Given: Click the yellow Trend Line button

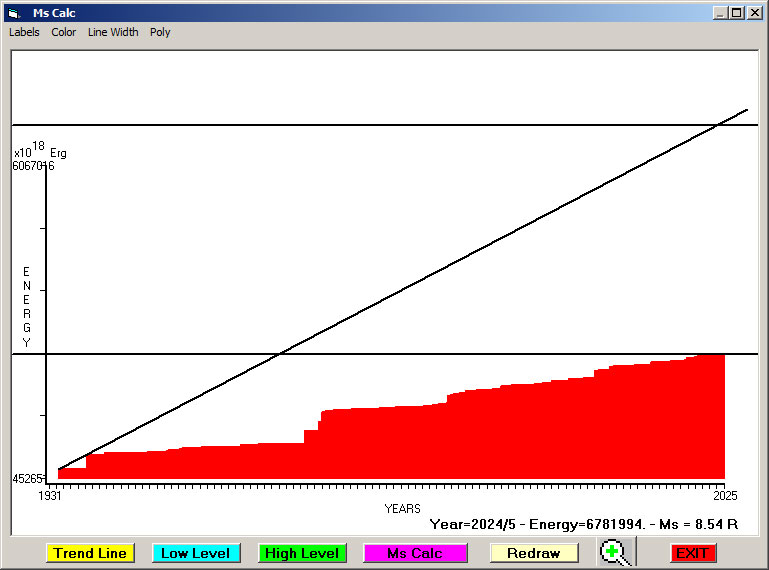Looking at the screenshot, I should tap(90, 553).
